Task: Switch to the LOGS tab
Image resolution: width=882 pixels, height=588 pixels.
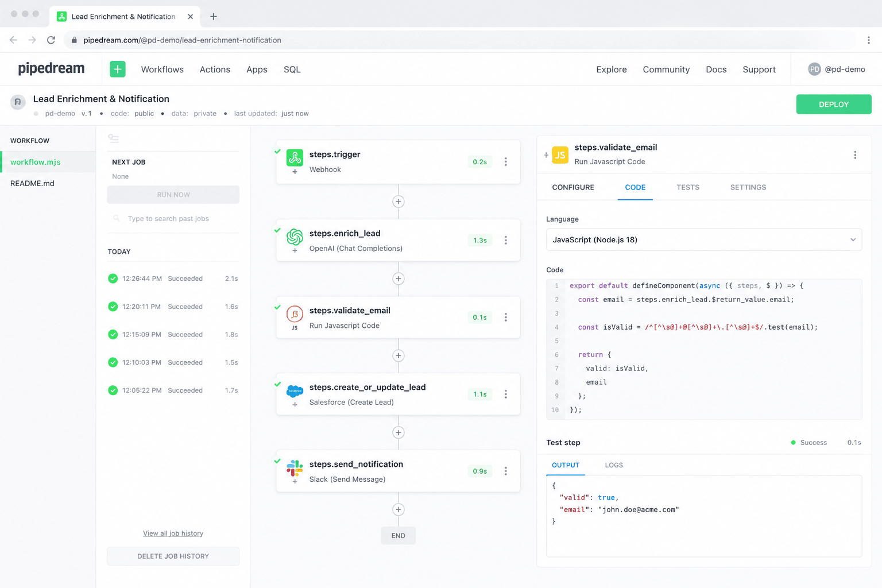Action: [x=614, y=465]
